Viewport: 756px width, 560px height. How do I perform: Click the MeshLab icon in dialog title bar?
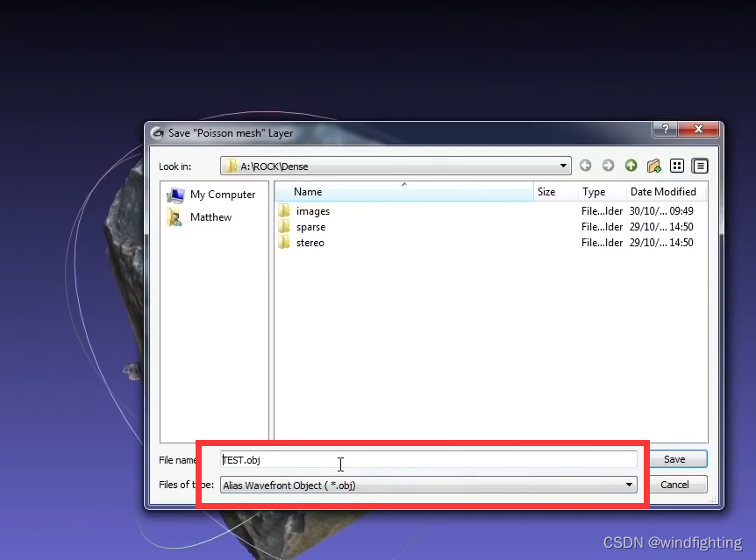click(157, 133)
